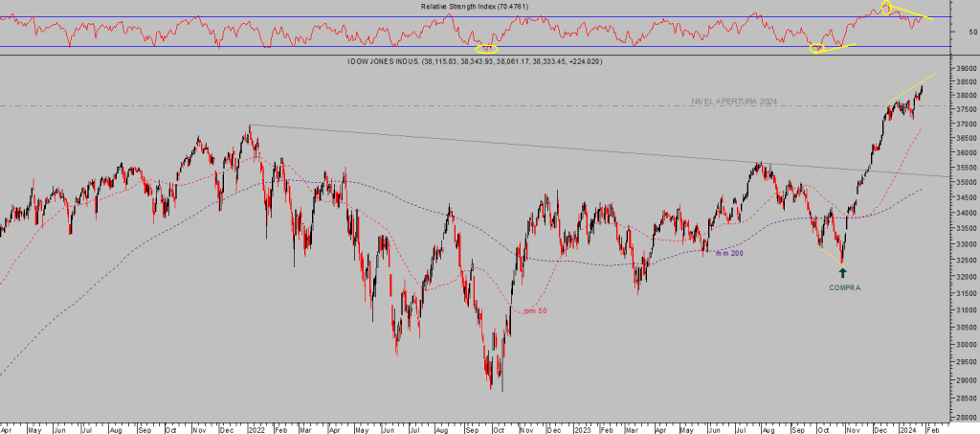This screenshot has width=980, height=434.
Task: Click the 38500 price axis label
Action: click(x=966, y=82)
